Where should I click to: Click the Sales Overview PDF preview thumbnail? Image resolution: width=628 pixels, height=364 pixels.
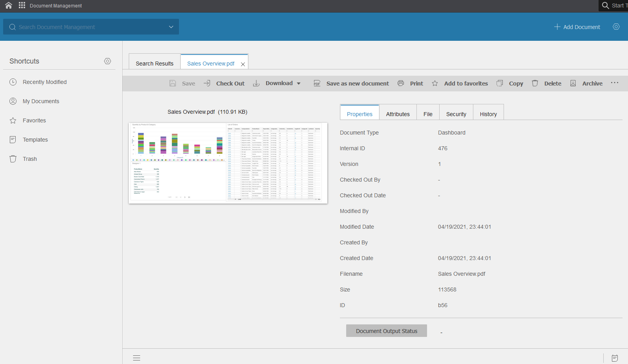coord(228,163)
